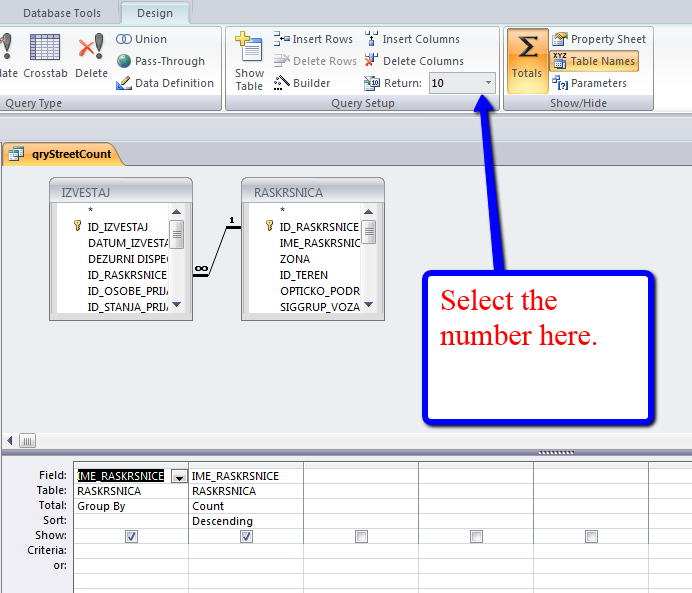Click the first column RASKRSNICA table cell
692x593 pixels.
point(131,491)
